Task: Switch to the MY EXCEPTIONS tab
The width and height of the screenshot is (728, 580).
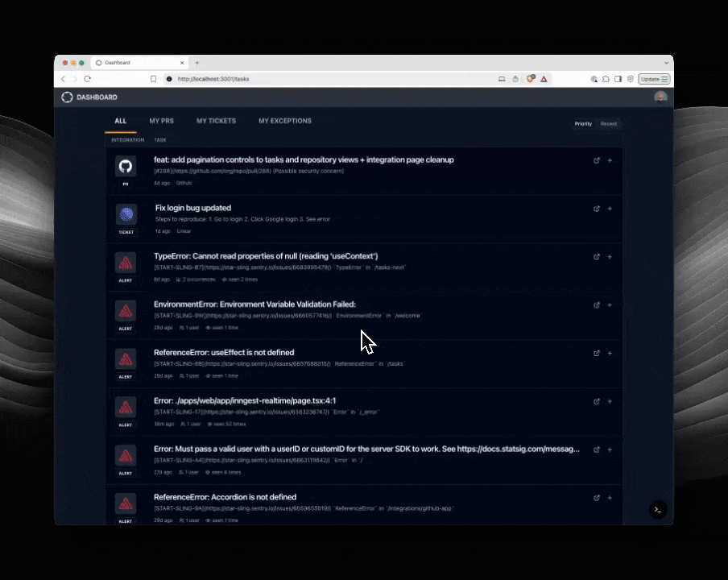Action: pos(284,121)
